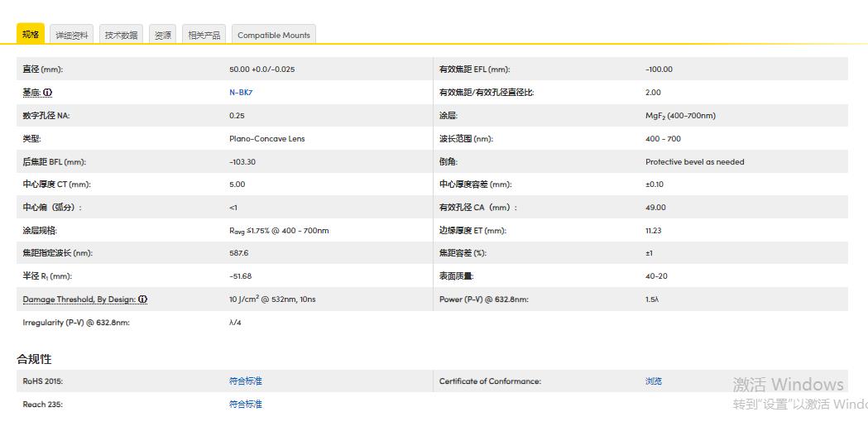The height and width of the screenshot is (431, 868).
Task: Click the Power (P-V) @ 632.8nm label
Action: click(x=484, y=299)
